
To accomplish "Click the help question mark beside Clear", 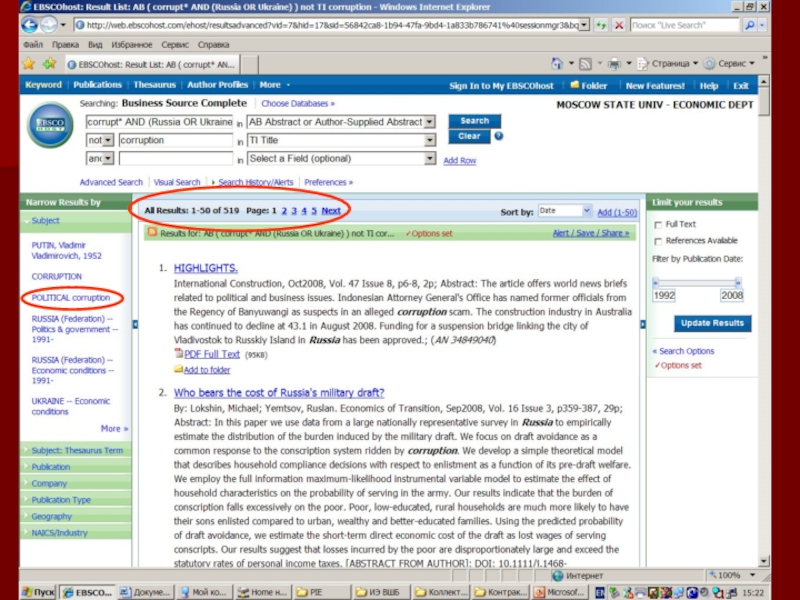I will 498,136.
